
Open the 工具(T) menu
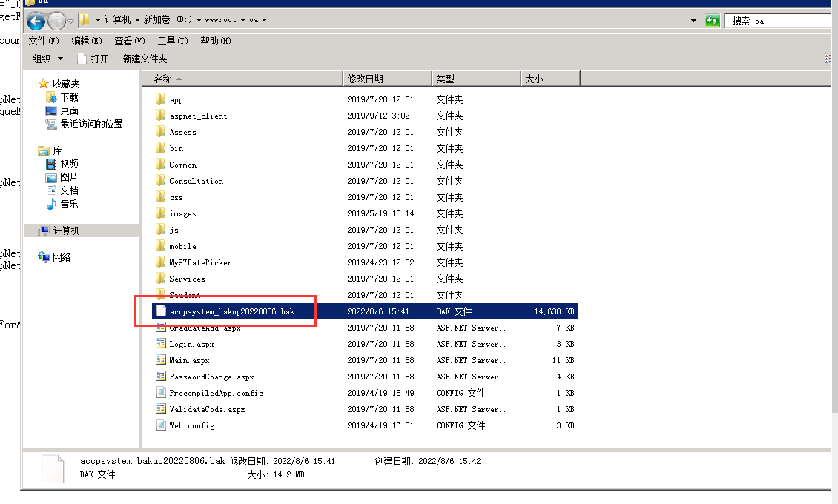click(x=173, y=41)
